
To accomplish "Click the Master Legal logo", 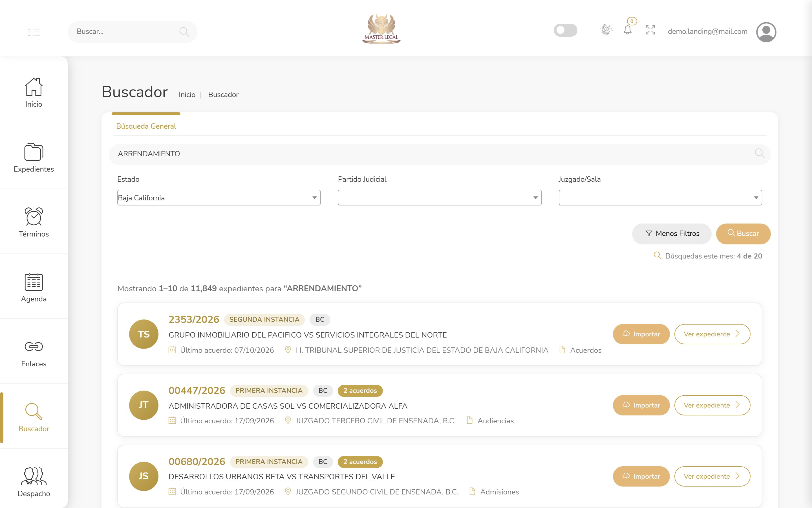I will (x=381, y=29).
